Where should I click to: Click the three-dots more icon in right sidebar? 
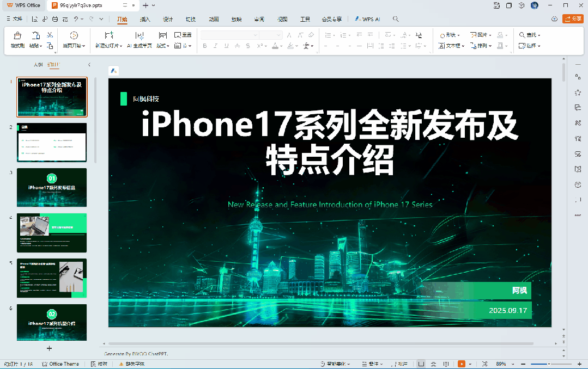coord(578,216)
